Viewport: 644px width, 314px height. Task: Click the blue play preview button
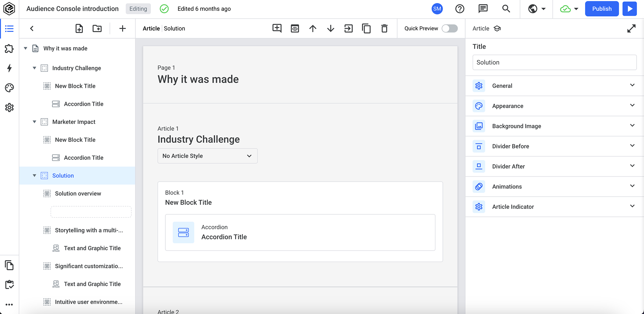point(630,9)
